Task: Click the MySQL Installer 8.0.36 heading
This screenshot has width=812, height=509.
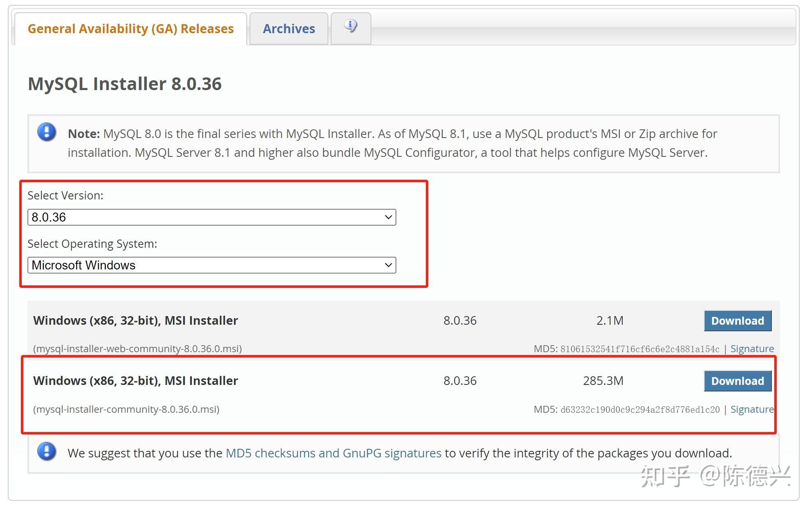Action: (x=125, y=84)
